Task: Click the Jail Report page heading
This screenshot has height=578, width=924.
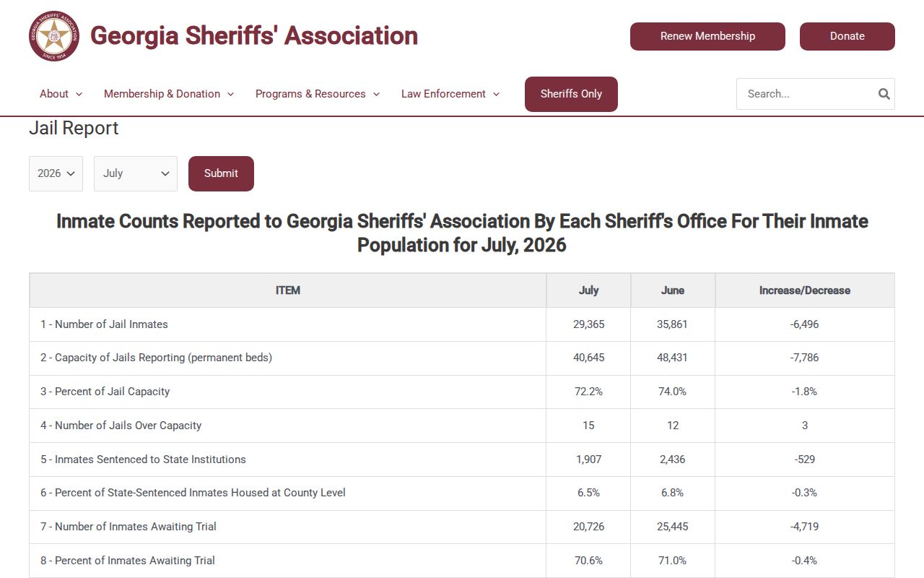Action: tap(74, 129)
